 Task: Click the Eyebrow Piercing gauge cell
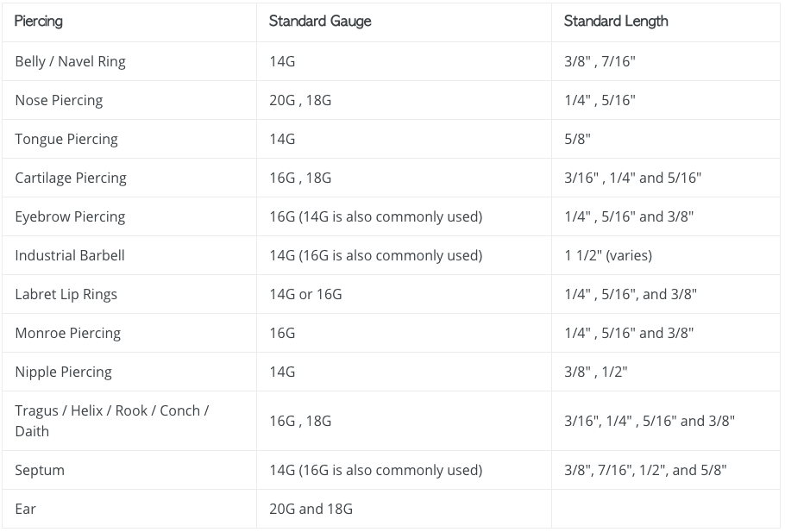pyautogui.click(x=404, y=216)
